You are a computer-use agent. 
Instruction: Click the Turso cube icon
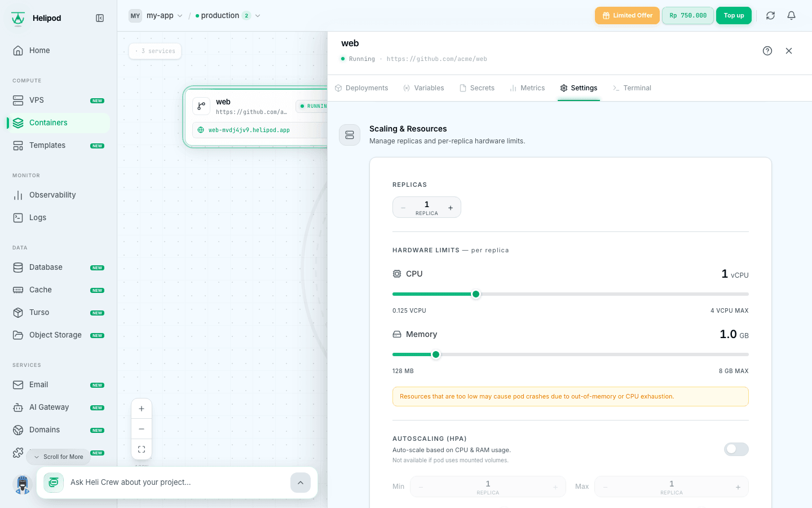tap(18, 312)
